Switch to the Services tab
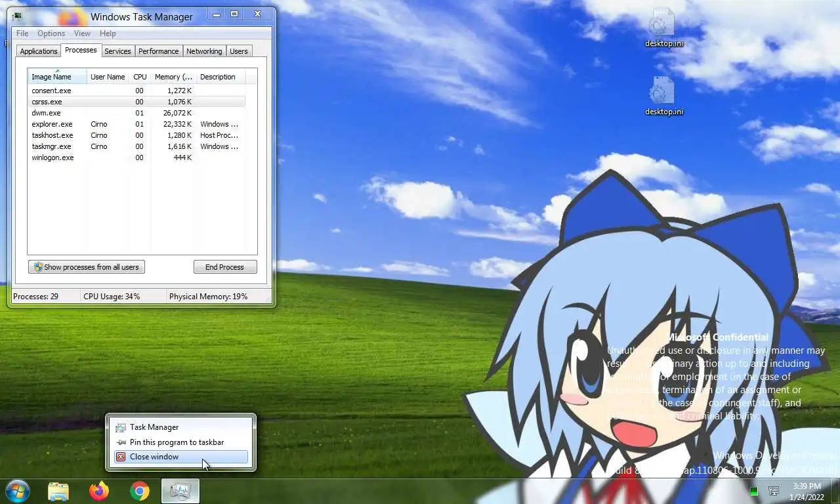The height and width of the screenshot is (504, 840). tap(117, 51)
